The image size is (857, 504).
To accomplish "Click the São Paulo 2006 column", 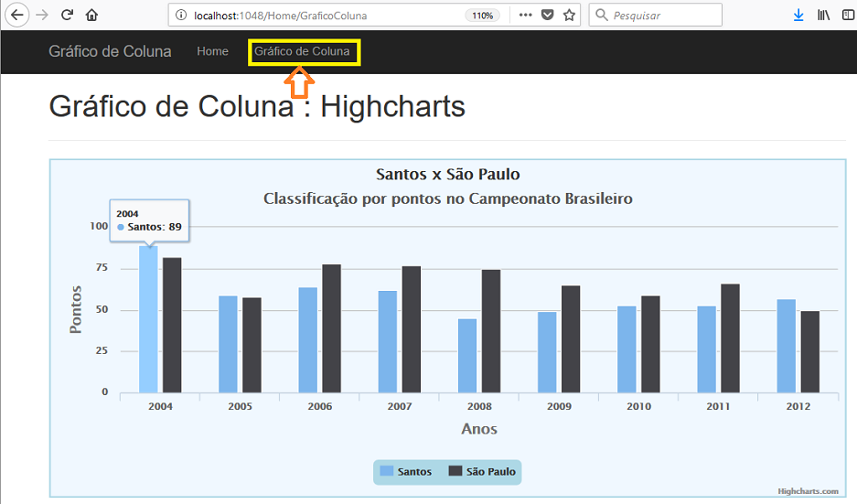I will click(332, 328).
